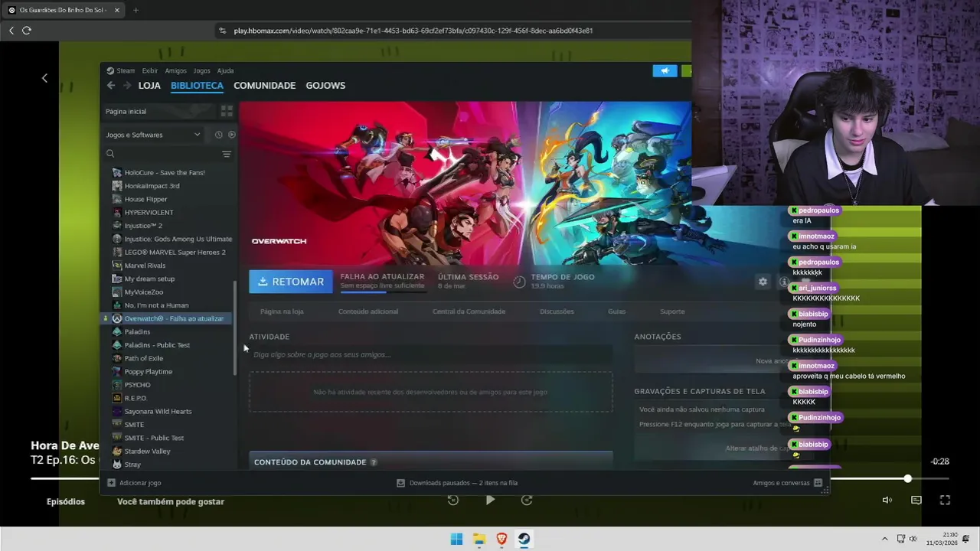Click the browser address bar URL
This screenshot has width=980, height=551.
pyautogui.click(x=413, y=31)
